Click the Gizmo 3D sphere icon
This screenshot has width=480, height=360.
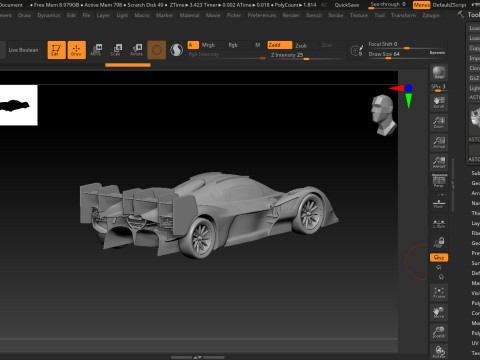(x=157, y=50)
